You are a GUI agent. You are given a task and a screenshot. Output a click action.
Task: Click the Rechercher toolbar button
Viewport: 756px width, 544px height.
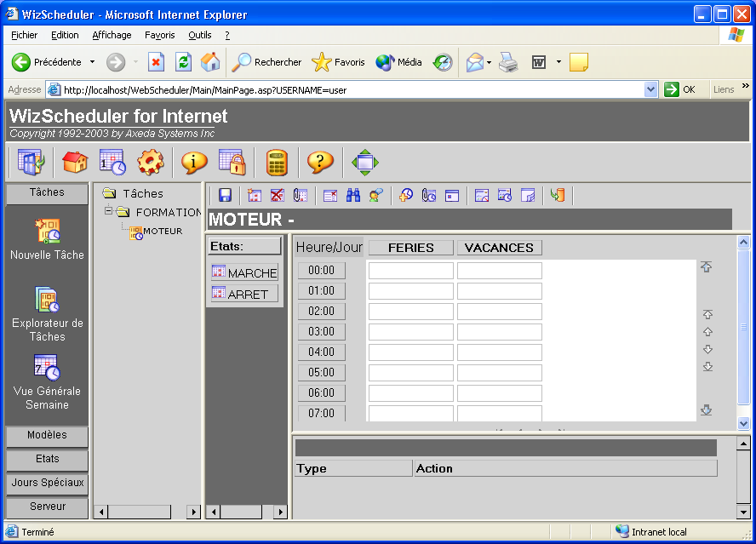[x=266, y=62]
